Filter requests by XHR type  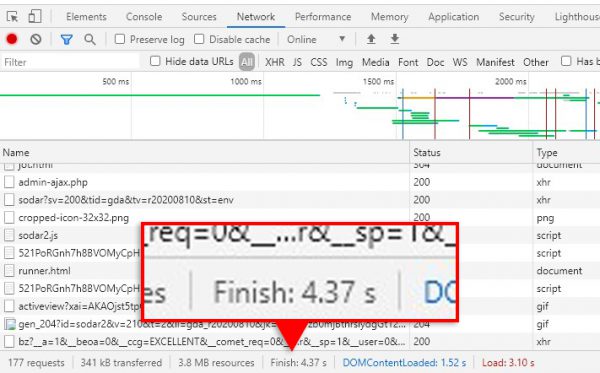pyautogui.click(x=275, y=62)
